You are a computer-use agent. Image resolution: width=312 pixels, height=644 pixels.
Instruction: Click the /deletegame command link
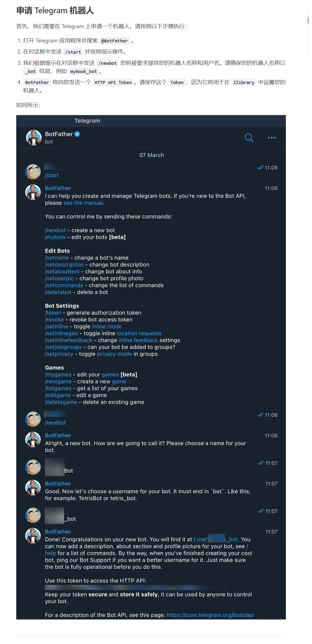pos(61,402)
